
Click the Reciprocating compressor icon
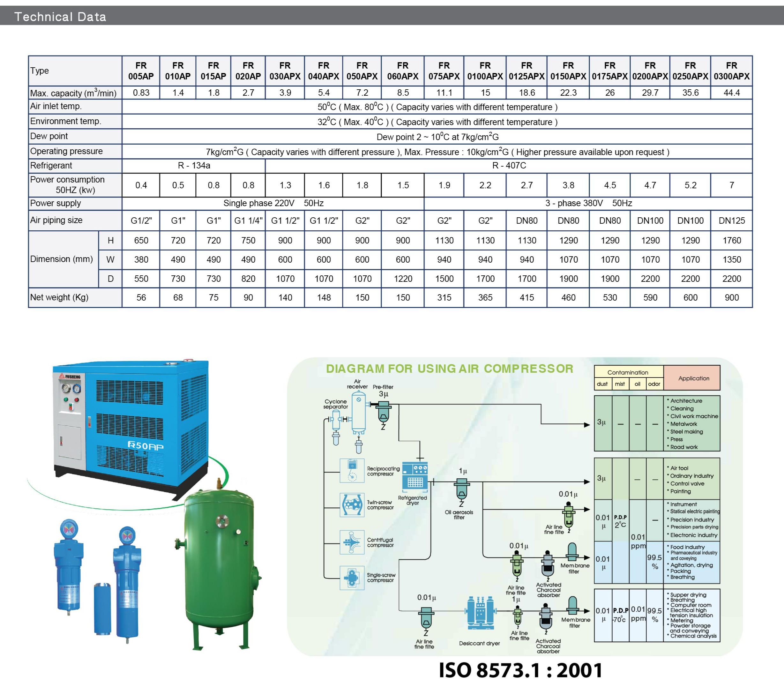tap(352, 471)
